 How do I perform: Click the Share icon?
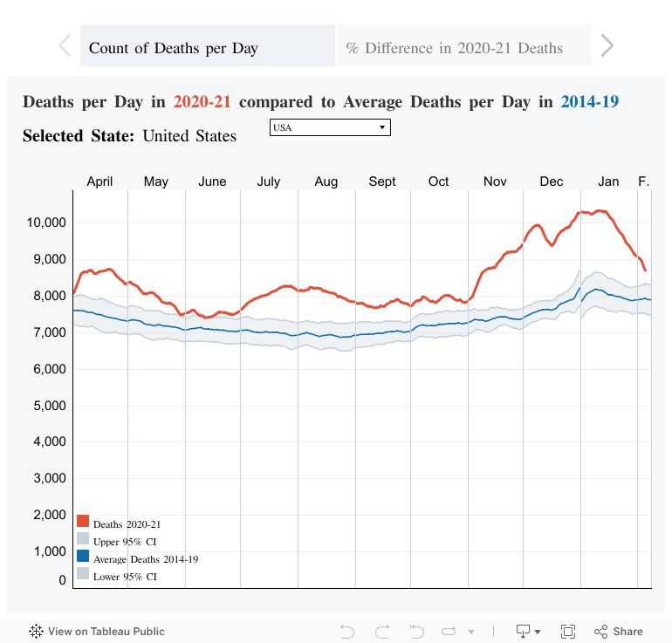[x=600, y=632]
